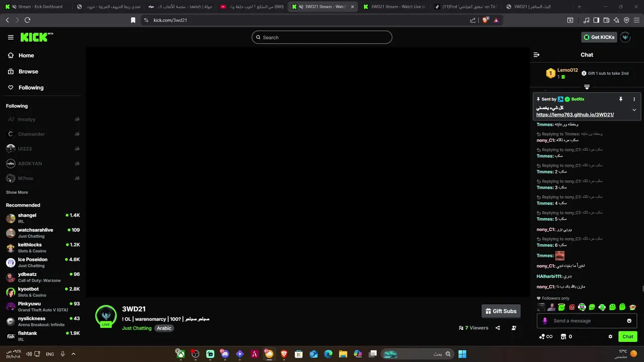Screen dimensions: 644x362
Task: Open the Brave VPN shield icon
Action: click(x=626, y=20)
